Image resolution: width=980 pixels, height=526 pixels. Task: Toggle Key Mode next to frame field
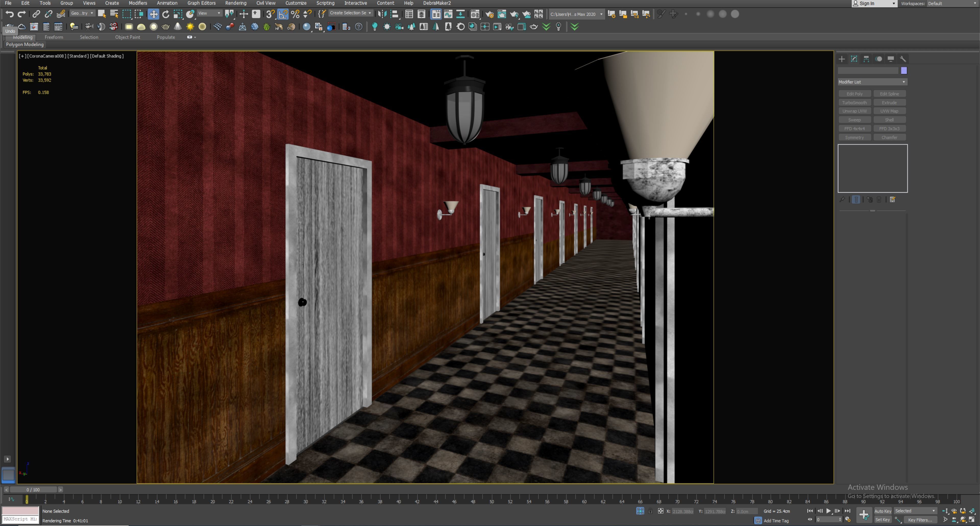pyautogui.click(x=810, y=520)
